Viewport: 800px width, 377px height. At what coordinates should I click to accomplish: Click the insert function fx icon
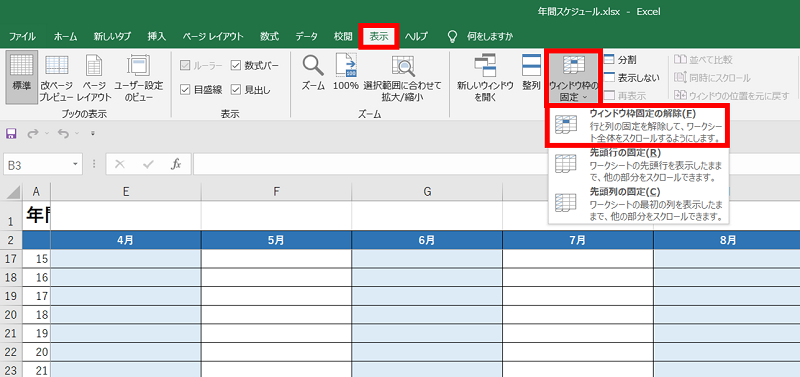click(x=176, y=164)
